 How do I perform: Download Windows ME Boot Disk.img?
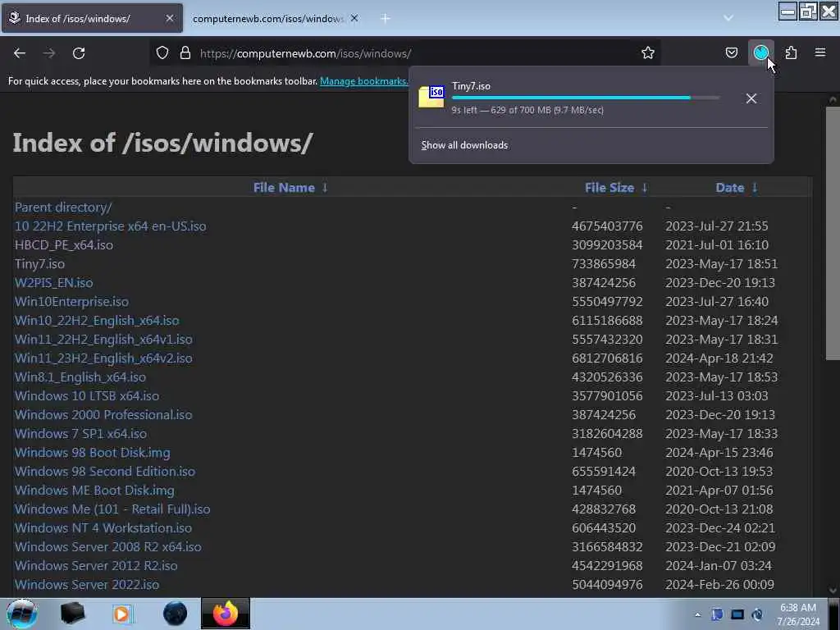click(94, 491)
